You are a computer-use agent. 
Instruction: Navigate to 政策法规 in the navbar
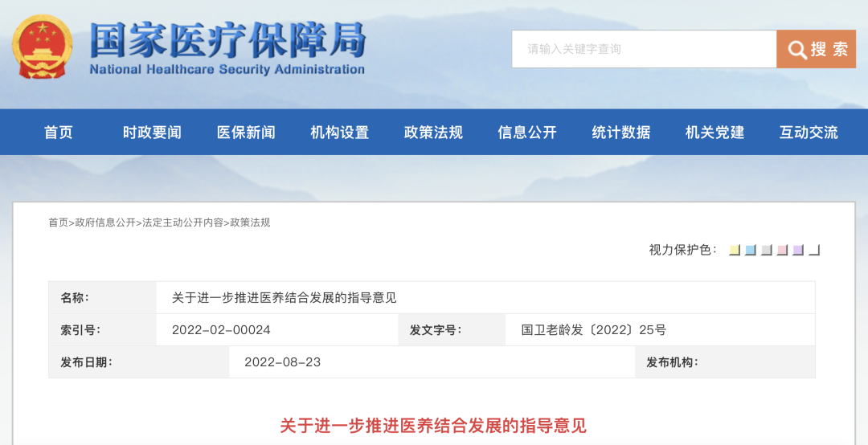433,133
